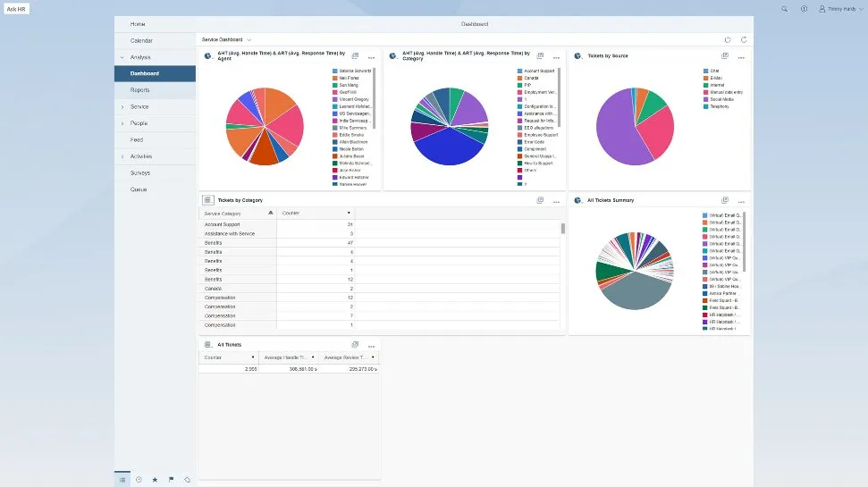Open more options for Tickets by Source
This screenshot has height=487, width=868.
point(741,57)
